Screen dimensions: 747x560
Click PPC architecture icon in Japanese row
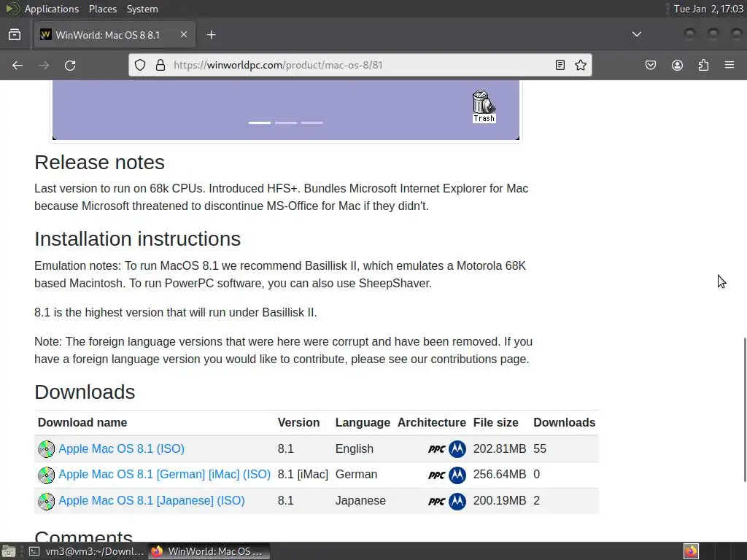(x=436, y=502)
